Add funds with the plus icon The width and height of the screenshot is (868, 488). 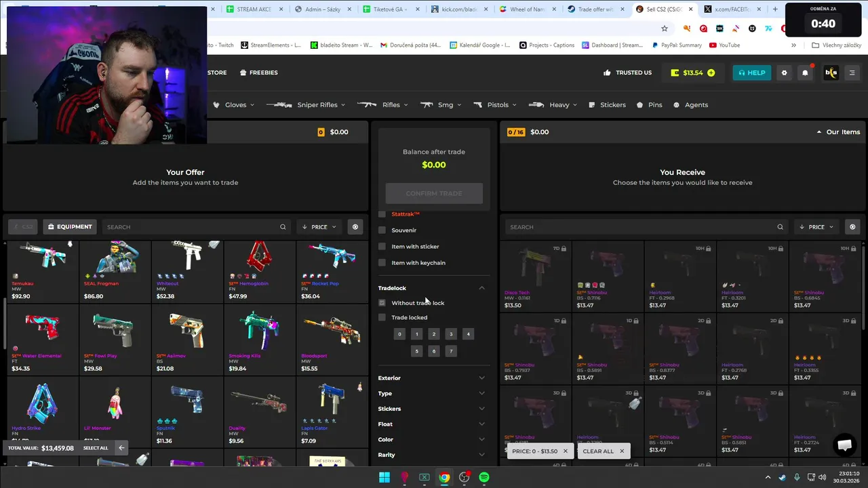711,73
